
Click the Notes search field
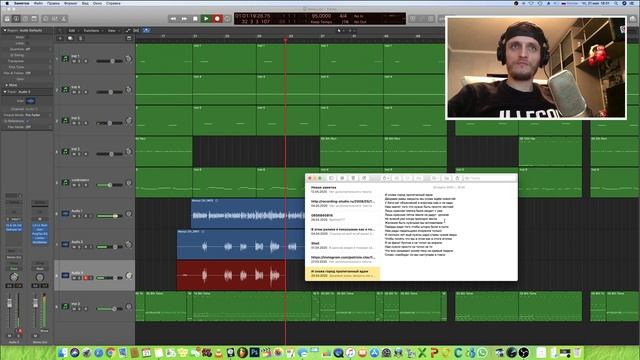[489, 178]
